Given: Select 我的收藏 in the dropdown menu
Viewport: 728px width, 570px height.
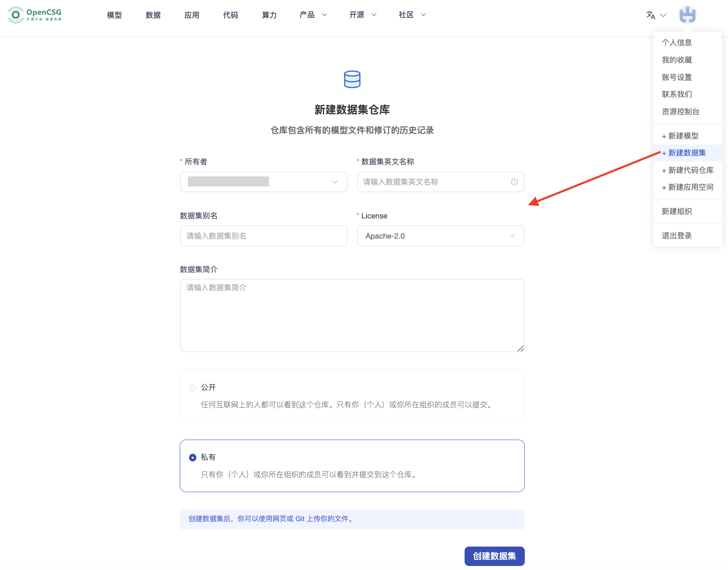Looking at the screenshot, I should click(678, 60).
